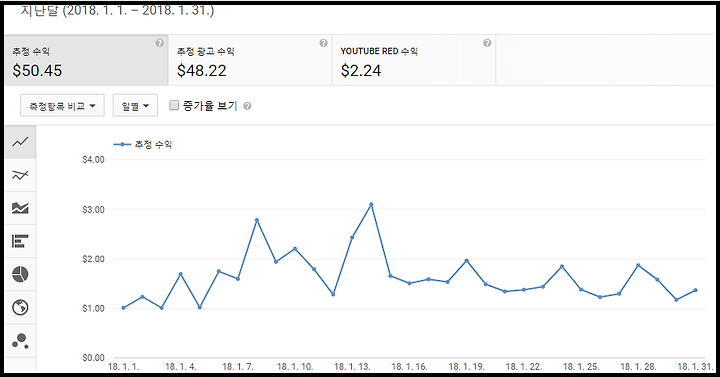Viewport: 720px width, 377px height.
Task: Select the 추정 광고 수익 $48.22 tab
Action: pos(250,60)
